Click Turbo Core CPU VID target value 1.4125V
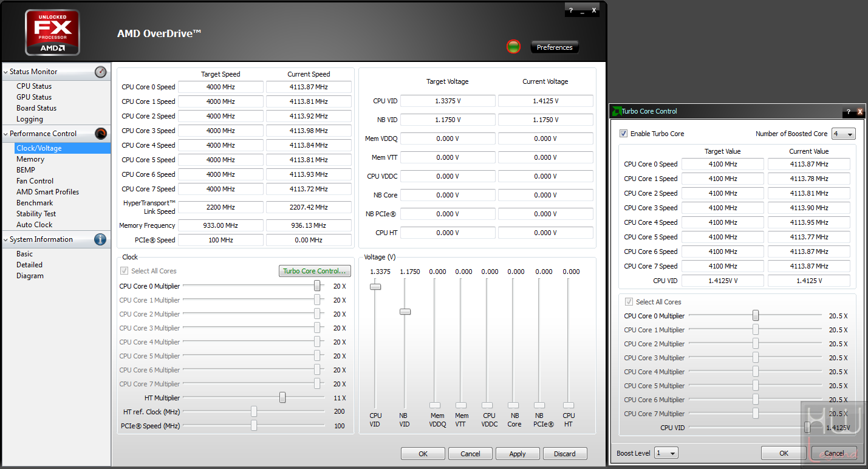The image size is (868, 469). [x=723, y=281]
